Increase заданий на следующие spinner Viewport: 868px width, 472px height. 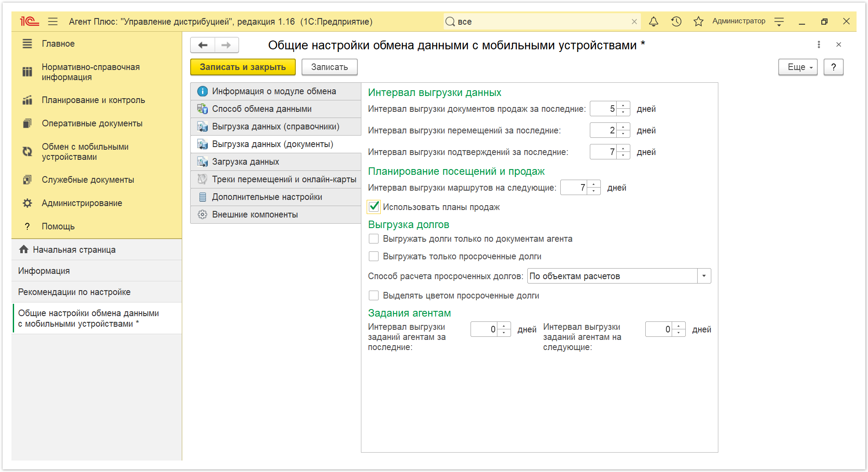[679, 326]
